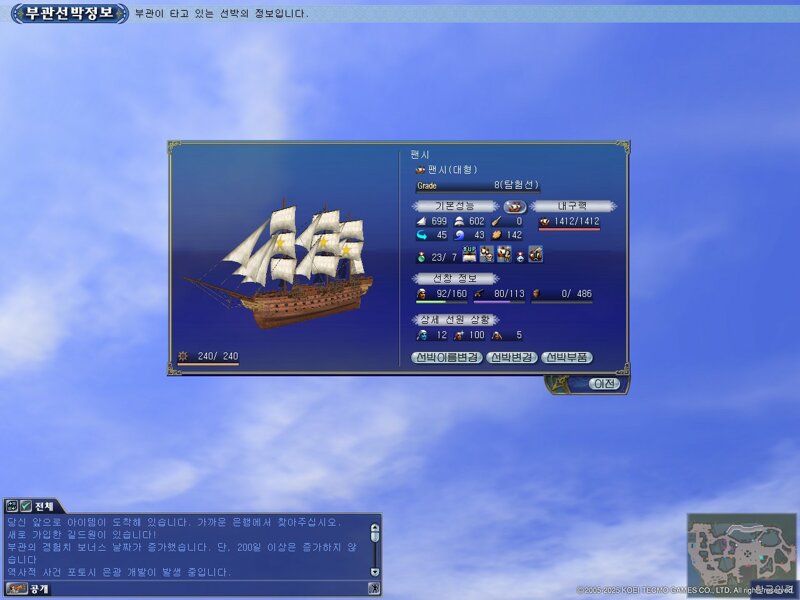Click the wave icon beside value 43

[x=459, y=235]
